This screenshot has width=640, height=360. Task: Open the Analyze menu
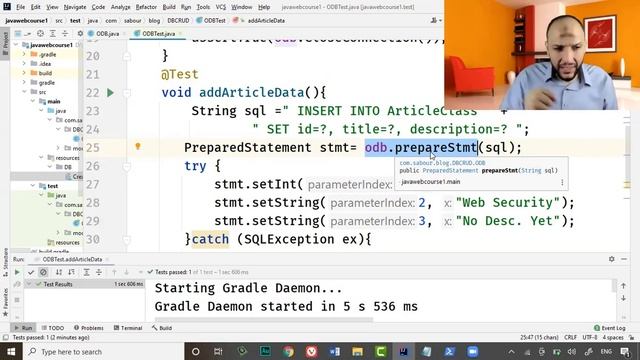click(x=120, y=7)
